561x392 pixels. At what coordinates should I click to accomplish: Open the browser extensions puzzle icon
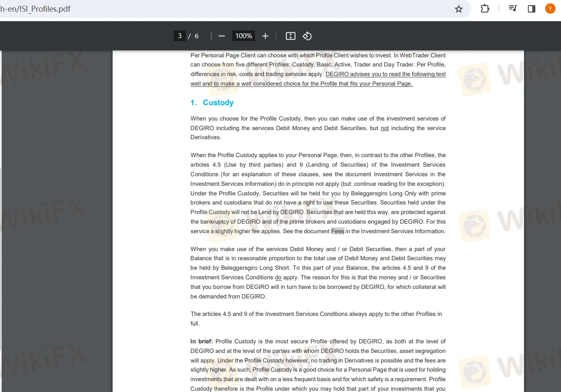coord(485,9)
